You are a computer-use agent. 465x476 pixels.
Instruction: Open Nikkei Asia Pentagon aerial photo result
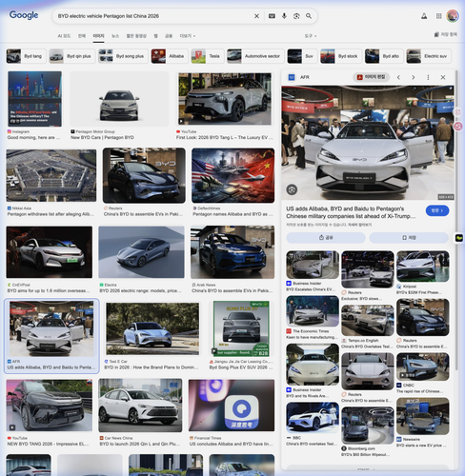pos(51,175)
